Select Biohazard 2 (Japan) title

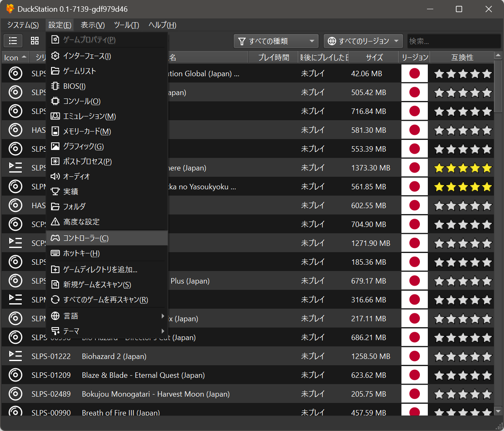click(x=114, y=356)
